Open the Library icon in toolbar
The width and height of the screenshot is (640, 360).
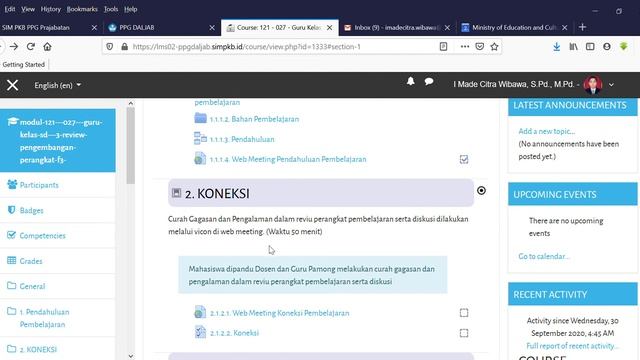(x=573, y=47)
